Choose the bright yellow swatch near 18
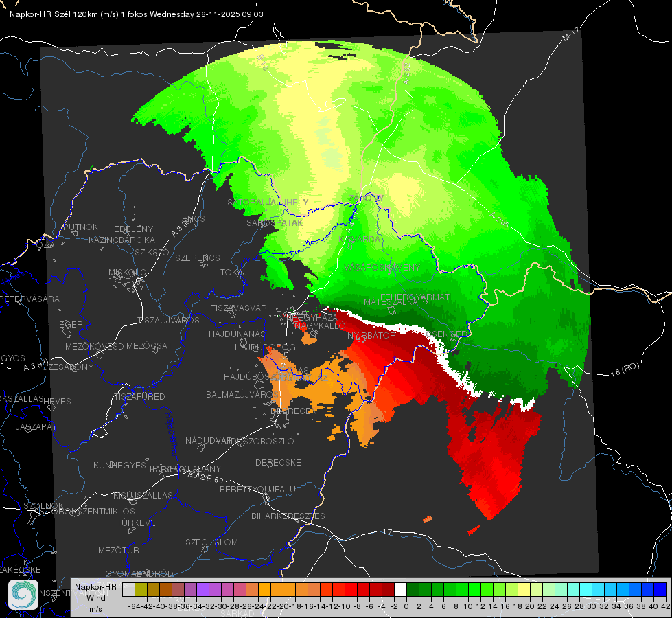Viewport: 672px width, 618px height. point(524,590)
